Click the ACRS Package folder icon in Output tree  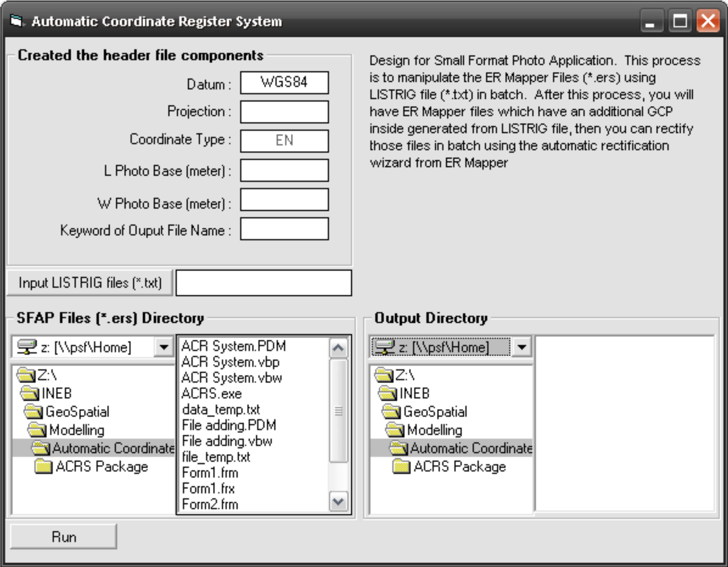[x=401, y=467]
